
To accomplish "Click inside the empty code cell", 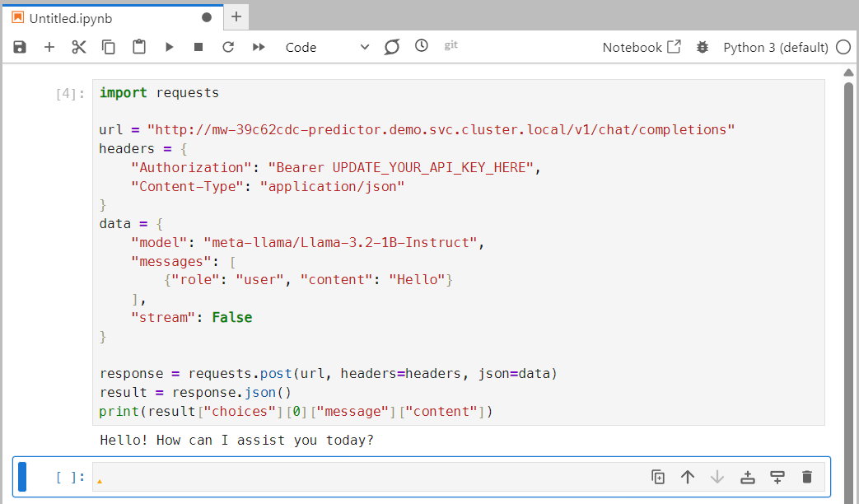I will pos(329,476).
